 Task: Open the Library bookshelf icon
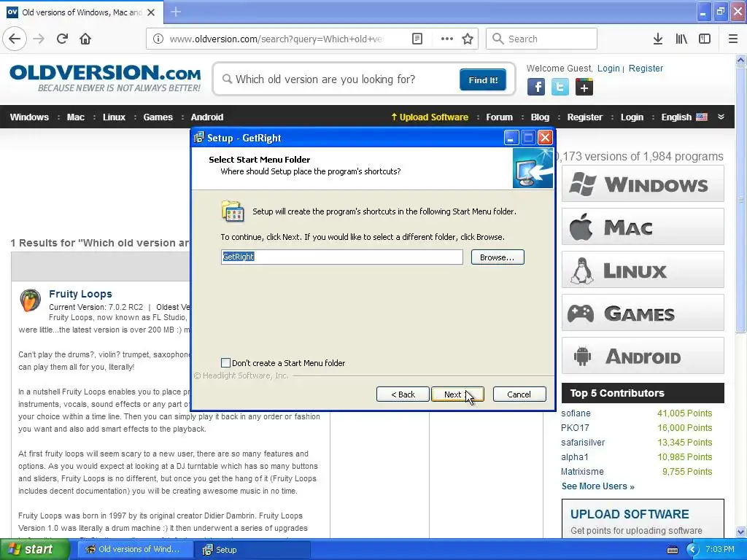[681, 39]
